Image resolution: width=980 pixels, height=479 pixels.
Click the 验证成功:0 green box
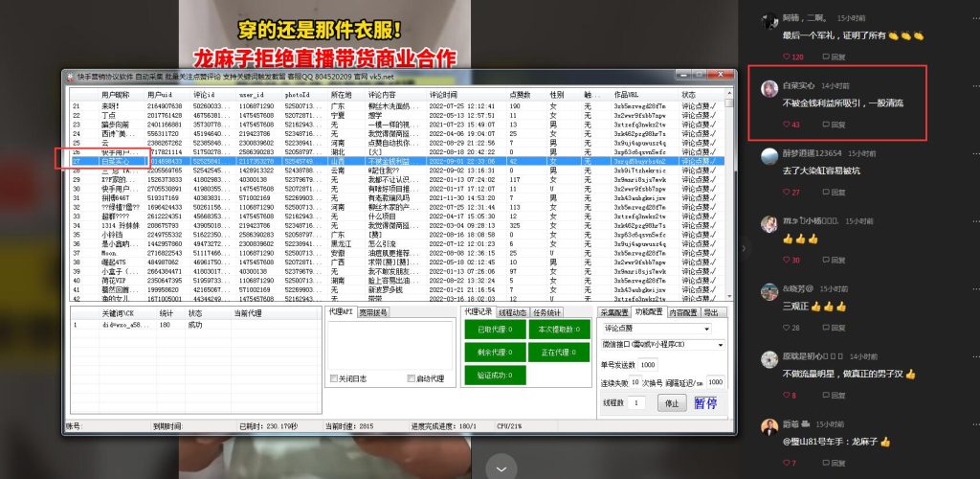pos(495,376)
